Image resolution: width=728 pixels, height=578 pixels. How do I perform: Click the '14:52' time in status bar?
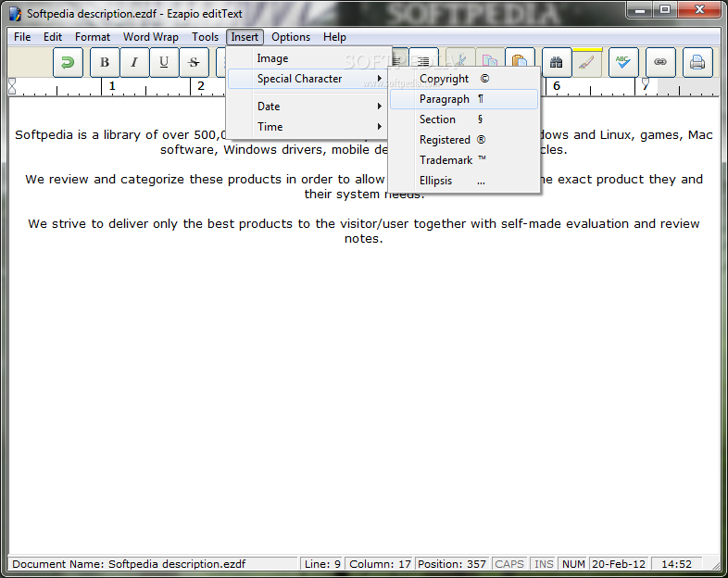(676, 564)
